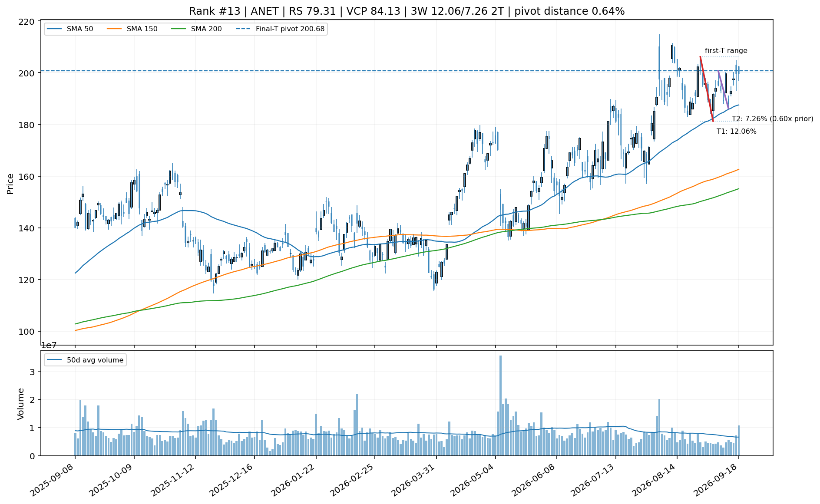Click the 'SMA 150' legend entry

point(132,29)
